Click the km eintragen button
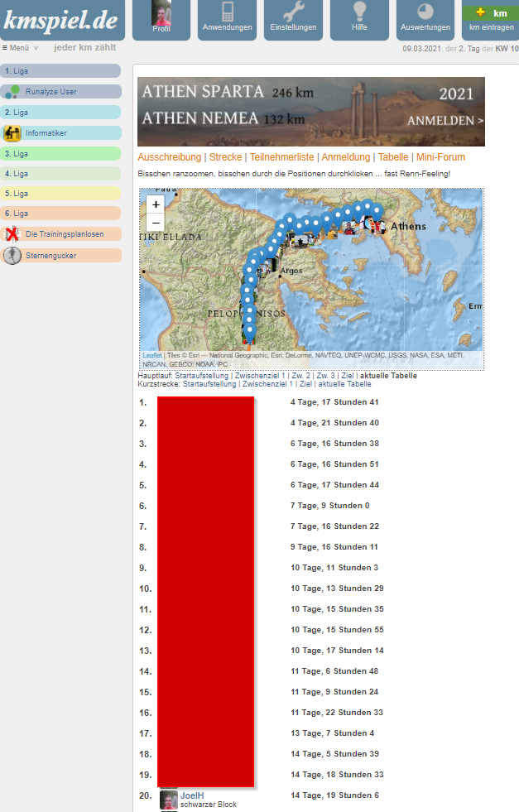This screenshot has height=812, width=519. (x=491, y=19)
